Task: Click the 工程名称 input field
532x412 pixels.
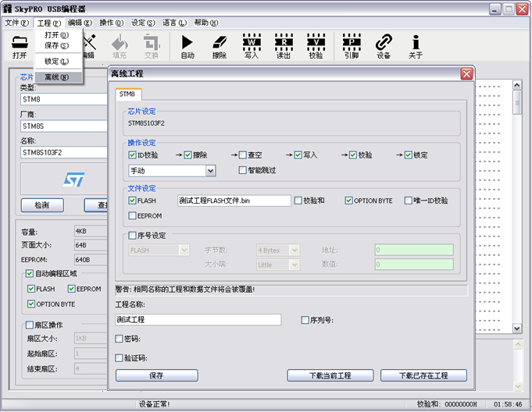Action: [x=198, y=319]
